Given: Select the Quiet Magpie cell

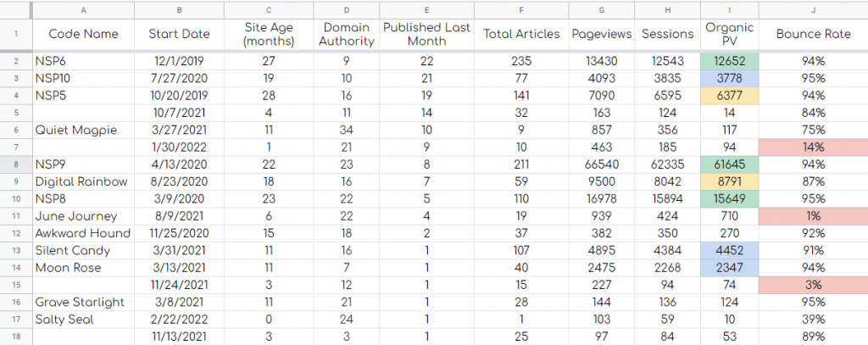Looking at the screenshot, I should (83, 131).
